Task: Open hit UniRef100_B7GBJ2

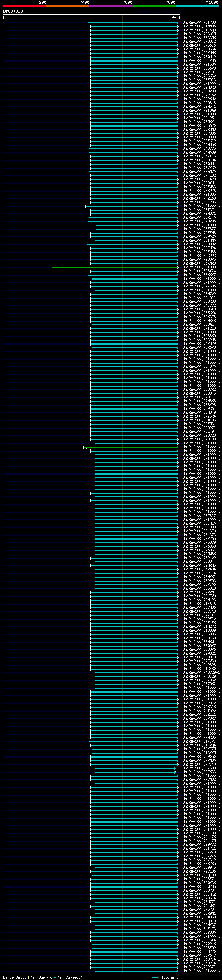Action: pyautogui.click(x=199, y=41)
